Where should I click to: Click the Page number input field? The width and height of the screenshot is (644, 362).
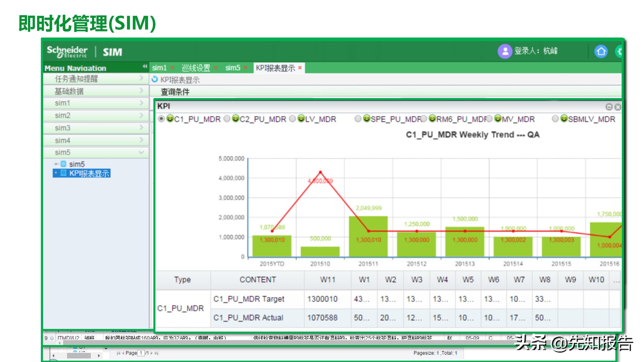click(x=141, y=353)
